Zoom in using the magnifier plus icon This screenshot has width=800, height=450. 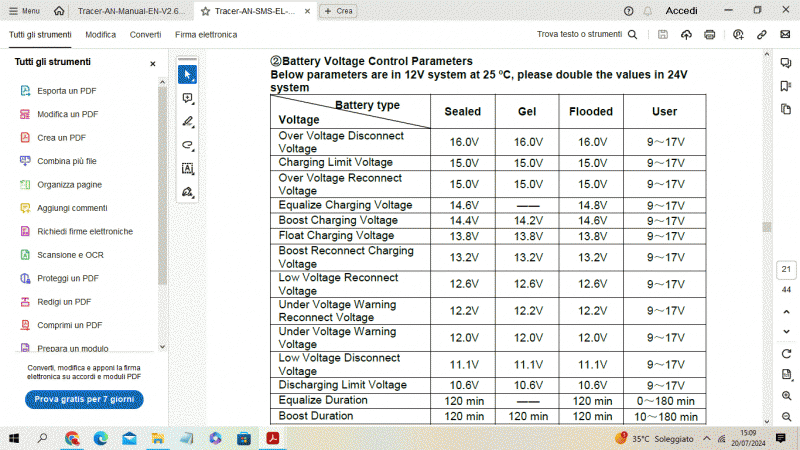click(786, 395)
